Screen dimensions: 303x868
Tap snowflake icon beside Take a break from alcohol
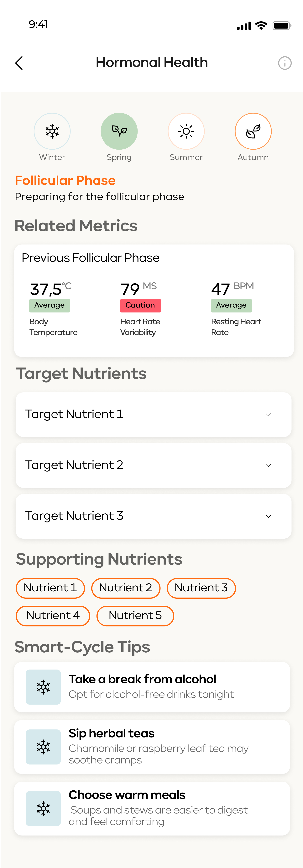pos(43,687)
